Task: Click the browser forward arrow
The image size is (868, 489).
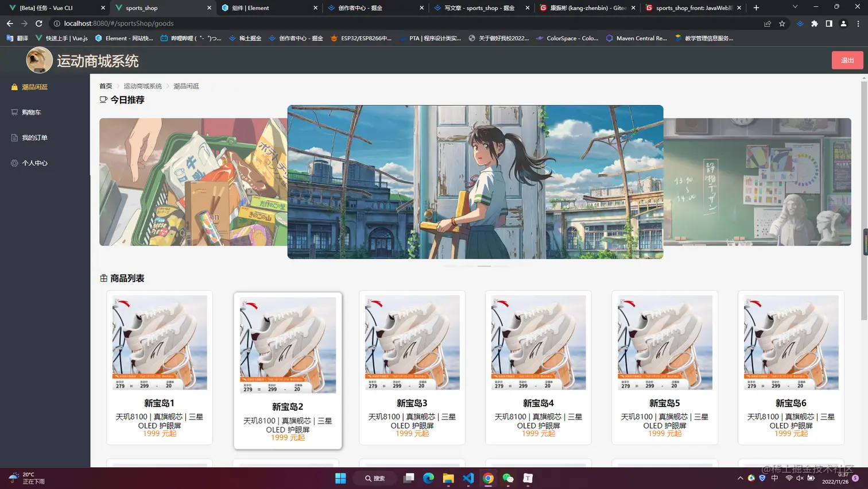Action: [x=24, y=24]
